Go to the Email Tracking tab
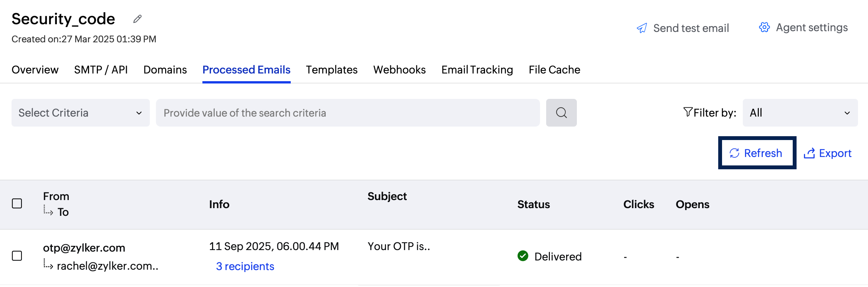This screenshot has width=868, height=287. point(477,70)
